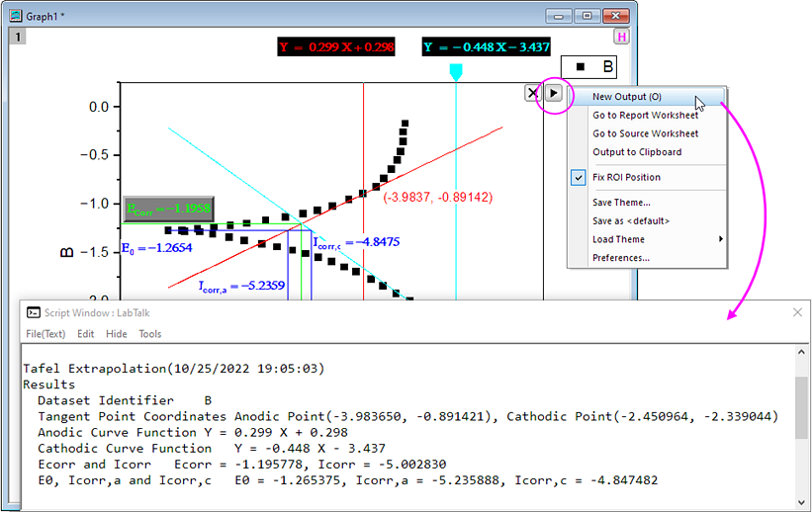Click the black square legend symbol for B
Viewport: 812px width, 512px height.
coord(581,67)
